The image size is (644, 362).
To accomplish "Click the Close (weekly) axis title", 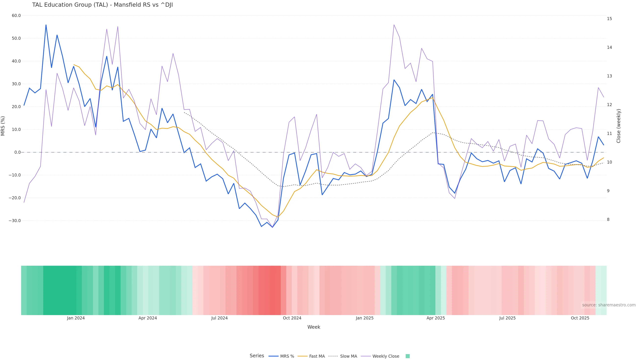I will pyautogui.click(x=619, y=126).
